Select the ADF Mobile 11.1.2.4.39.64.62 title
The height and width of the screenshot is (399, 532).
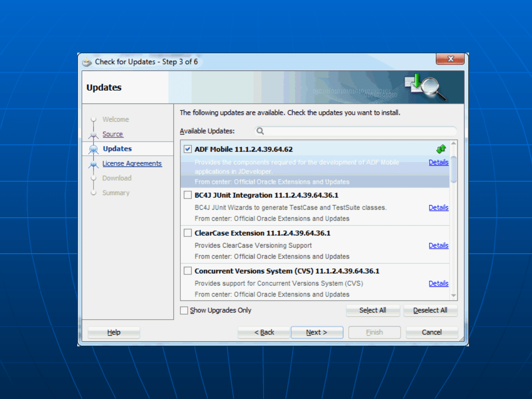[244, 149]
